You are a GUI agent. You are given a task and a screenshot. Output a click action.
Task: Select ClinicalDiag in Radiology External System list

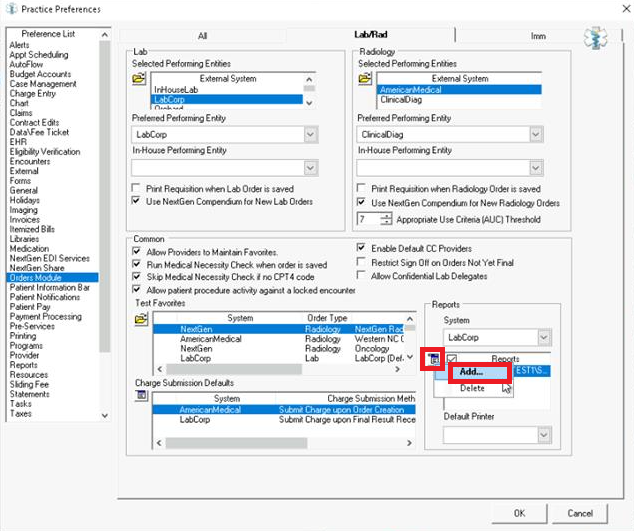pyautogui.click(x=459, y=99)
